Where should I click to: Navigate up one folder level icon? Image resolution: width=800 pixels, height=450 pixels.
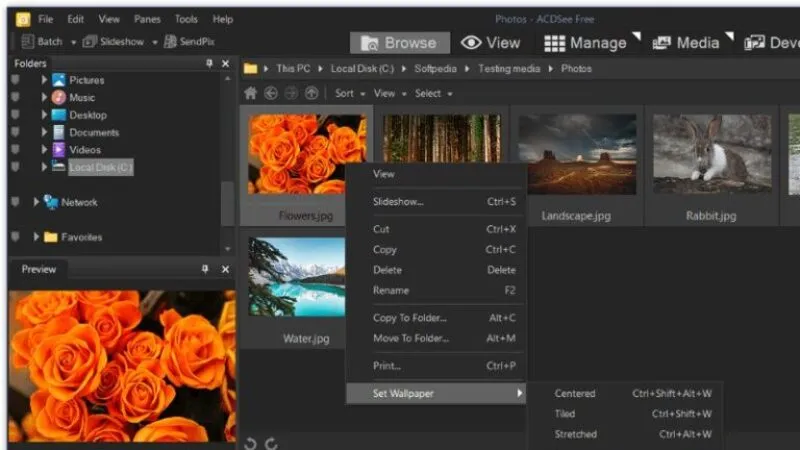click(311, 93)
